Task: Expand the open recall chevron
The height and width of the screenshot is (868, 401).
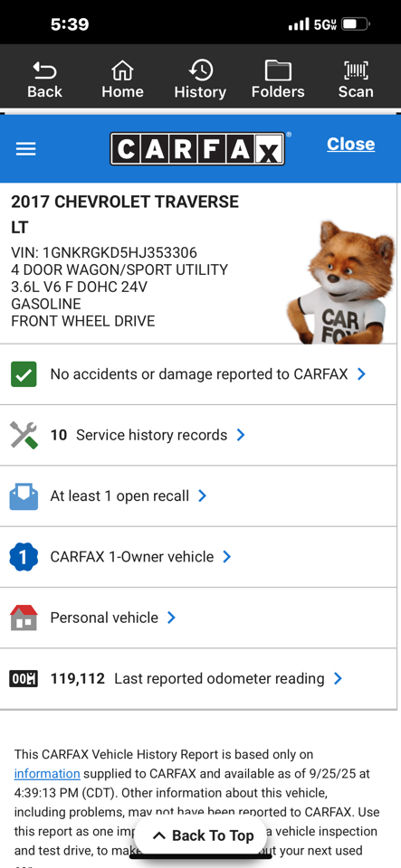Action: (202, 496)
